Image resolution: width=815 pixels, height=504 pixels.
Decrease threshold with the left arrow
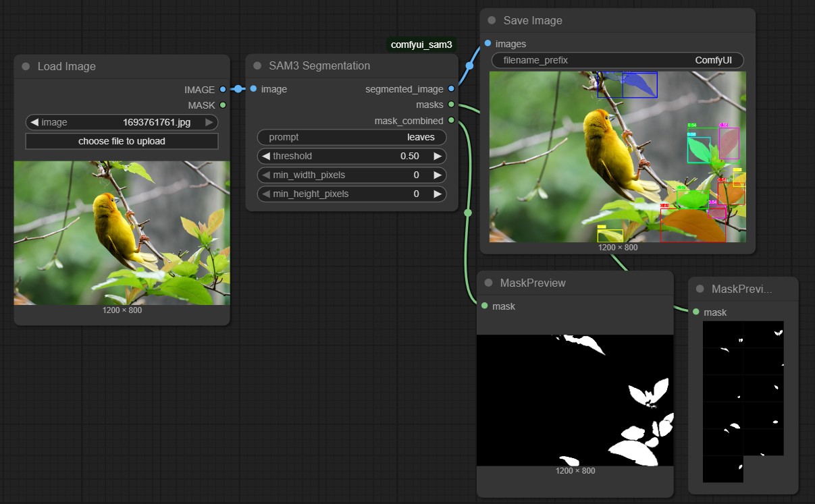point(265,156)
